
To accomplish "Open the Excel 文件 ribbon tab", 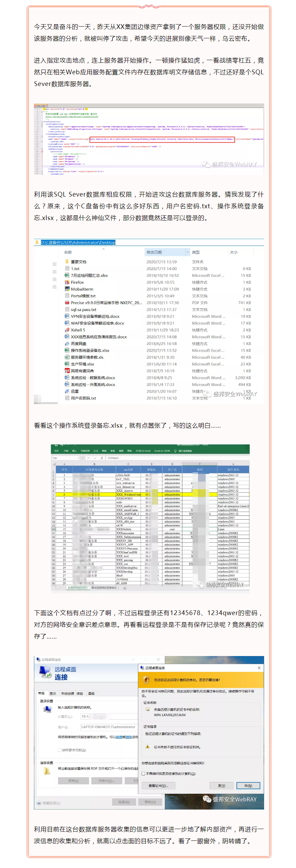I will pyautogui.click(x=56, y=451).
